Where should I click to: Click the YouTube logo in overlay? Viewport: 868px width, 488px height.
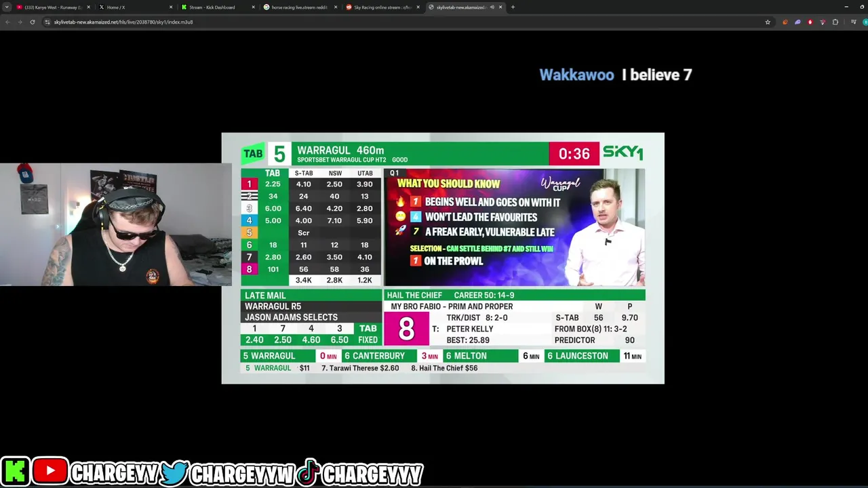[50, 471]
